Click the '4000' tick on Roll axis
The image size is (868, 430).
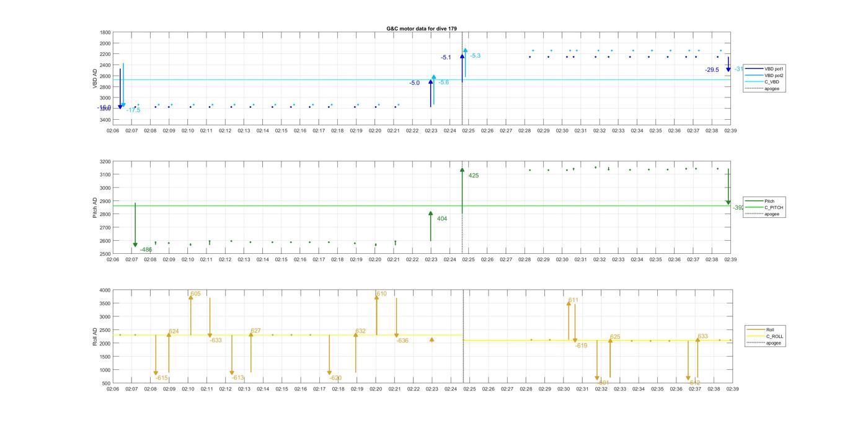coord(105,290)
